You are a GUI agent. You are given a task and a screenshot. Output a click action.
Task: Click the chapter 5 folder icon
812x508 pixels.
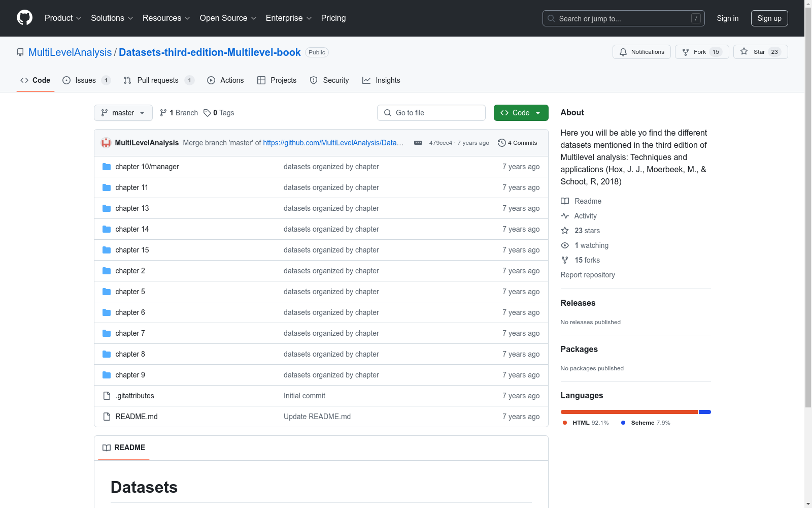point(107,292)
